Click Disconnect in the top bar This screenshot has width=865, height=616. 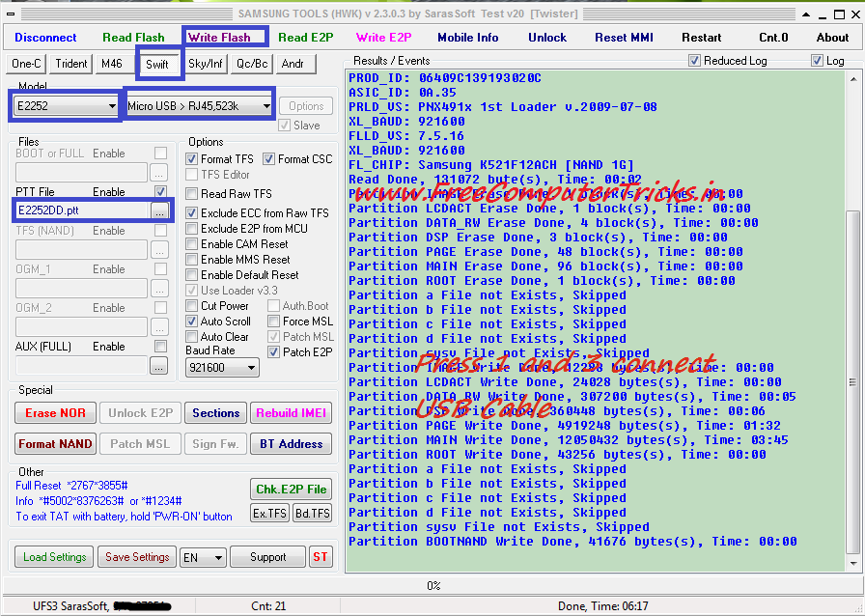(45, 38)
